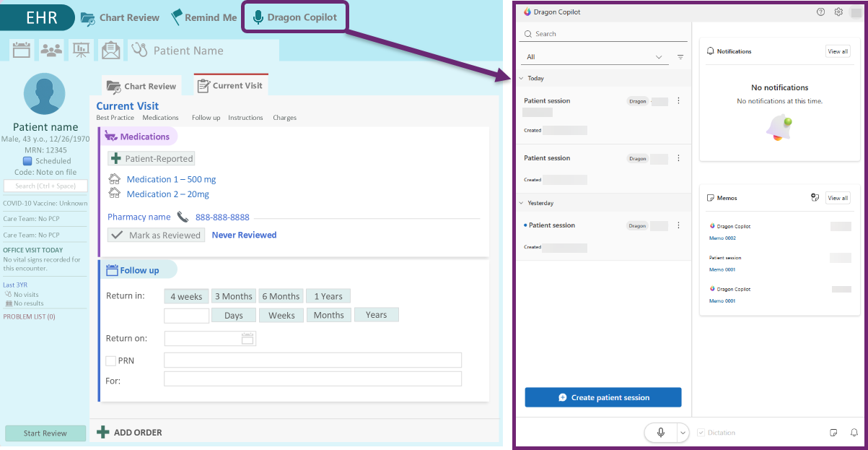Open Dragon Copilot settings gear
The image size is (868, 450).
838,12
